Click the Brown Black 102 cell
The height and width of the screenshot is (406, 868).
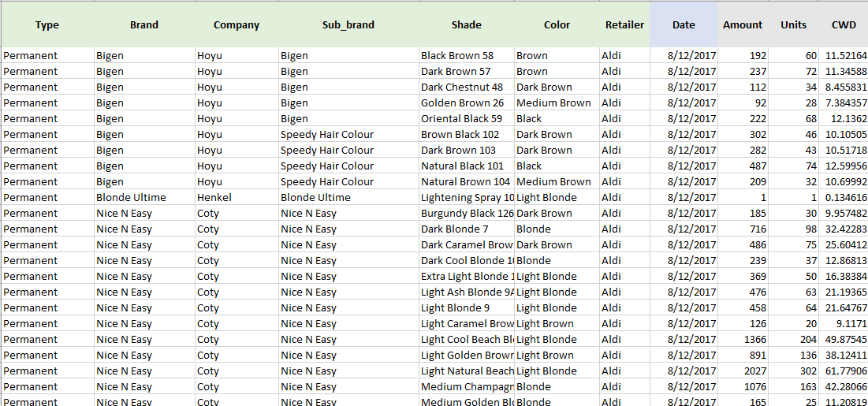467,135
